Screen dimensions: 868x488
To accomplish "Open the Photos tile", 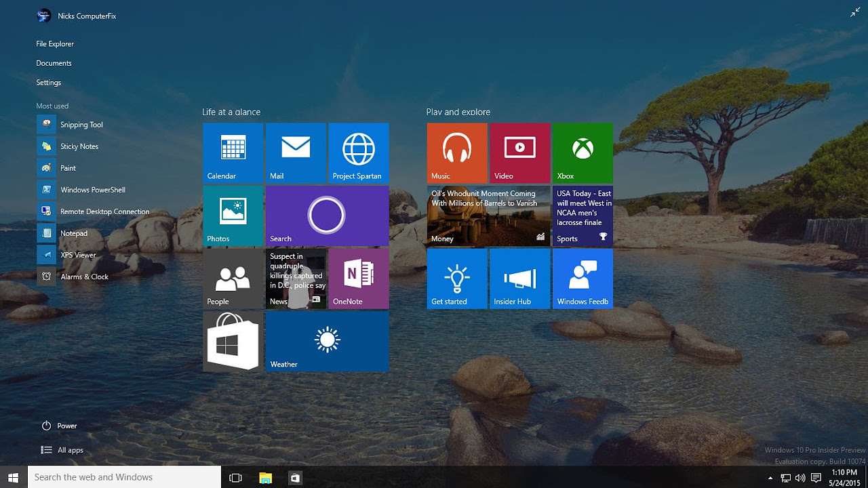I will click(x=233, y=216).
